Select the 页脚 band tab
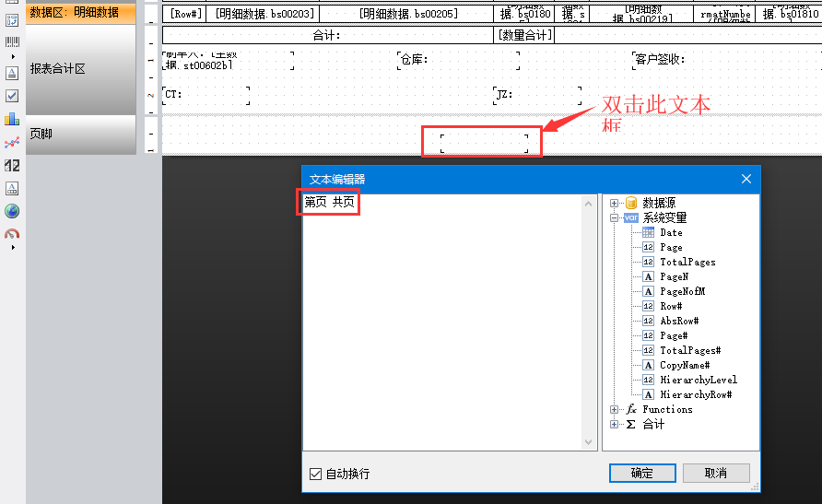The width and height of the screenshot is (822, 504). click(80, 135)
